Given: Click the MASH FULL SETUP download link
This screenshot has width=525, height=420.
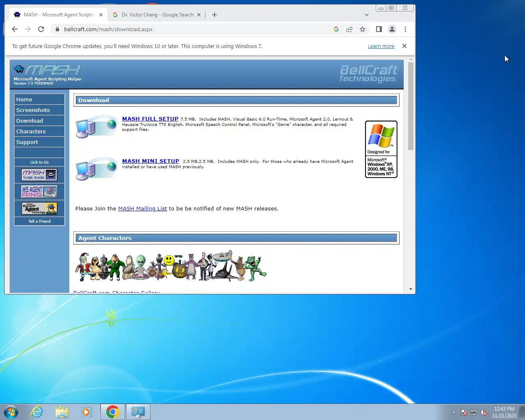Looking at the screenshot, I should pos(150,119).
